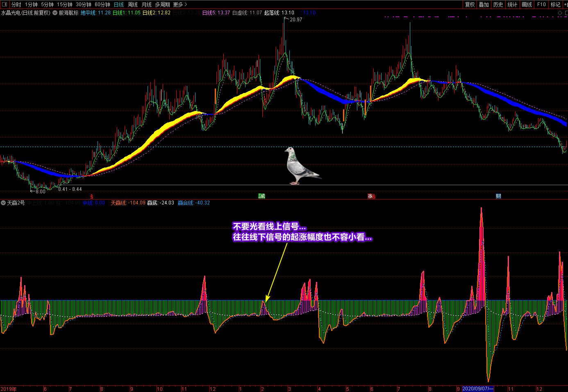The width and height of the screenshot is (568, 392).
Task: Toggle 画线 drawing tools
Action: point(527,5)
